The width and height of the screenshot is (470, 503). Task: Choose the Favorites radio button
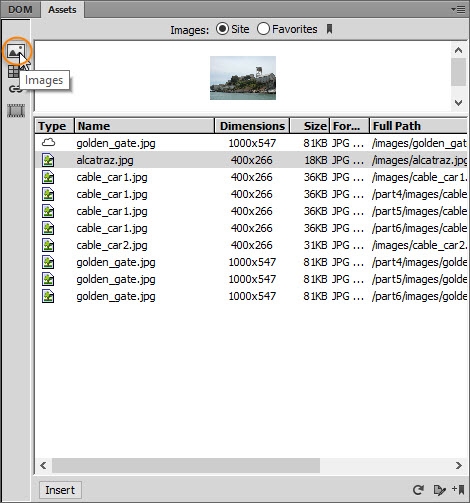point(263,29)
